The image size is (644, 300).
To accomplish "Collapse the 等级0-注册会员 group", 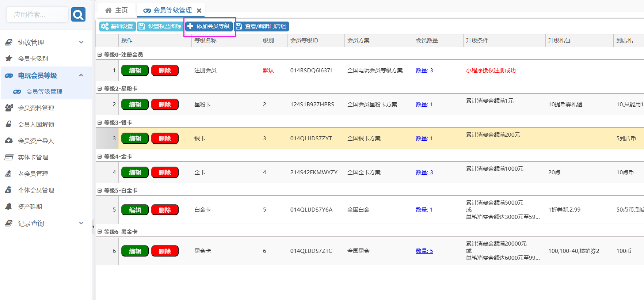I will point(99,55).
